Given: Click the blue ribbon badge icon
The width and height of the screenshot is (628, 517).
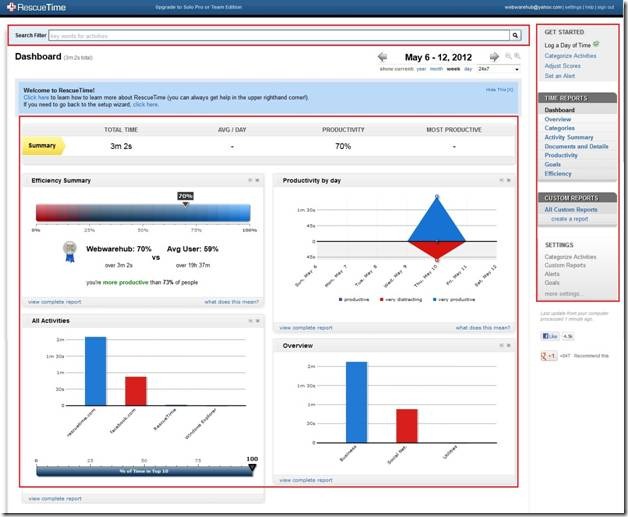Looking at the screenshot, I should 70,252.
